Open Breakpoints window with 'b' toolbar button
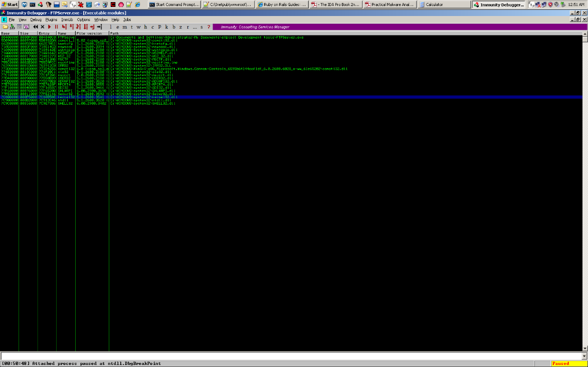 (173, 27)
